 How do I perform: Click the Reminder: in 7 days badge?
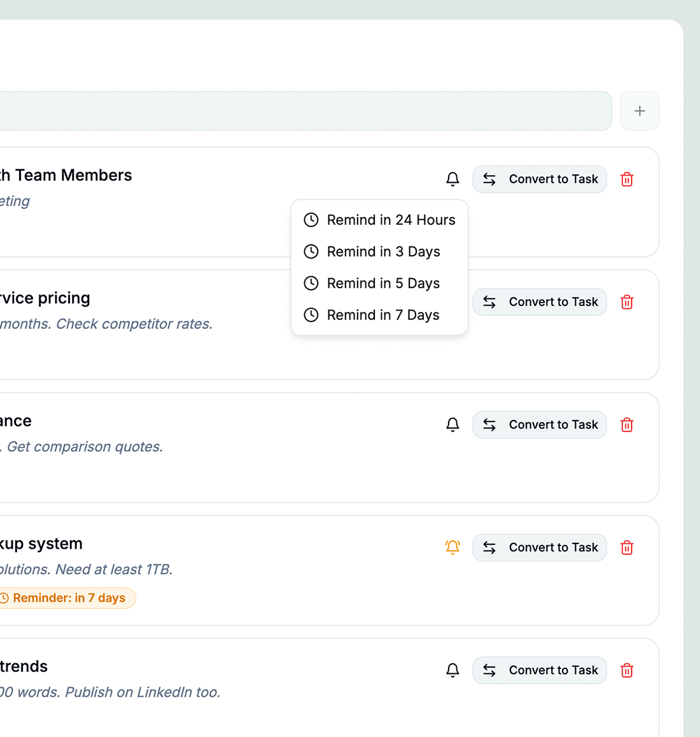(66, 598)
